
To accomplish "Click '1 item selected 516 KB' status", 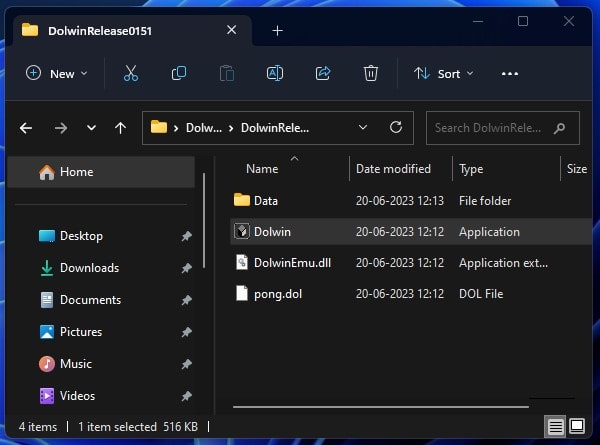I will click(x=138, y=427).
